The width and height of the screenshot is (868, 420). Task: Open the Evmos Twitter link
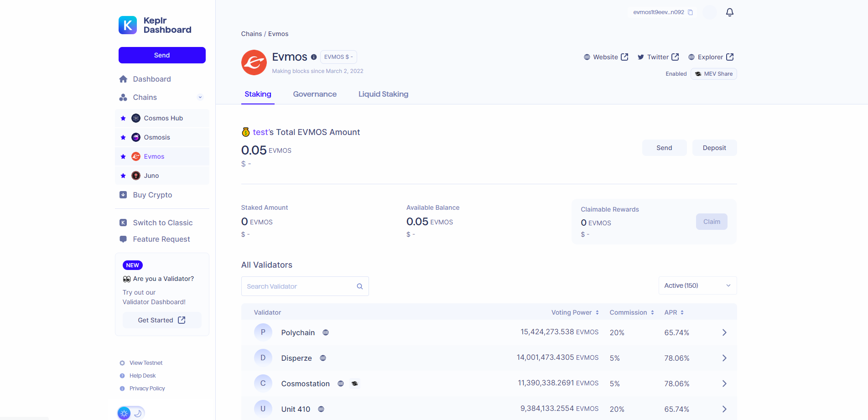tap(658, 57)
